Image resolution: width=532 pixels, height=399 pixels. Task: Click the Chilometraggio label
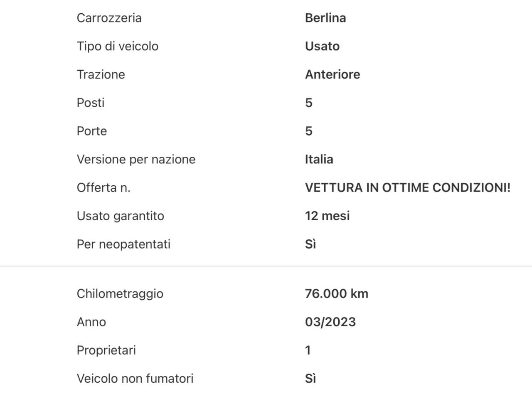pos(120,293)
